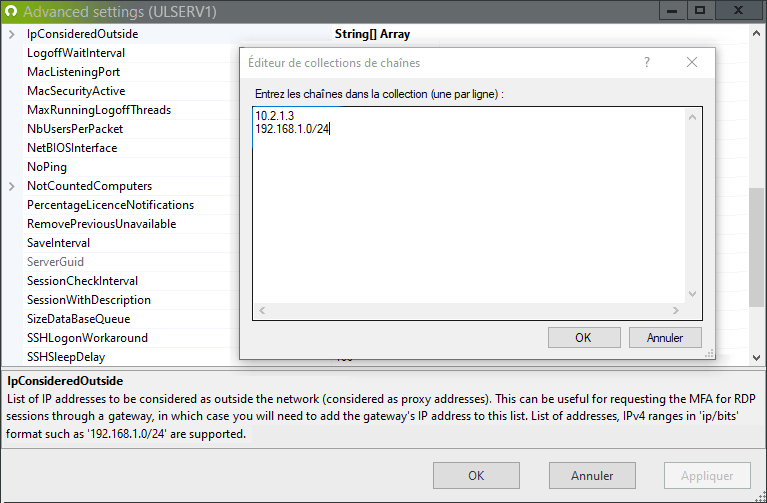Click the IpConsideredOutside description heading
This screenshot has width=767, height=503.
coord(65,381)
